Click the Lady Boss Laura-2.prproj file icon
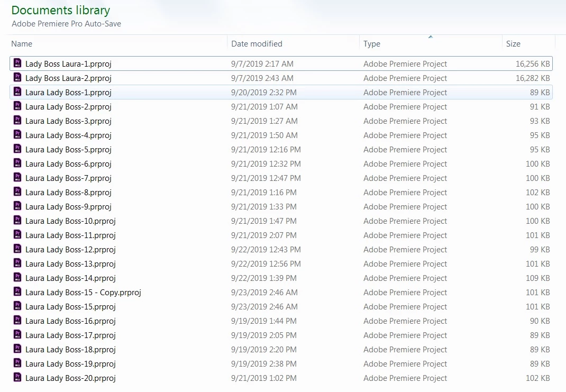 pyautogui.click(x=17, y=77)
